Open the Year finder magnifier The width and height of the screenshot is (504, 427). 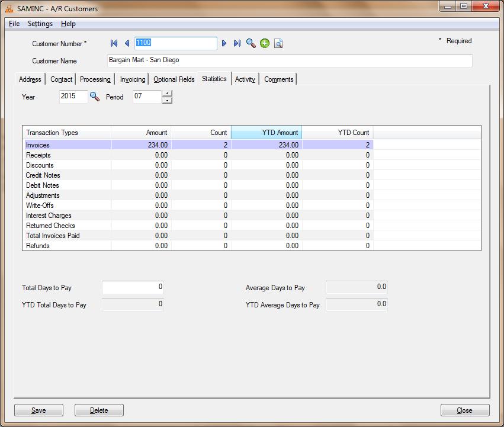pos(95,96)
